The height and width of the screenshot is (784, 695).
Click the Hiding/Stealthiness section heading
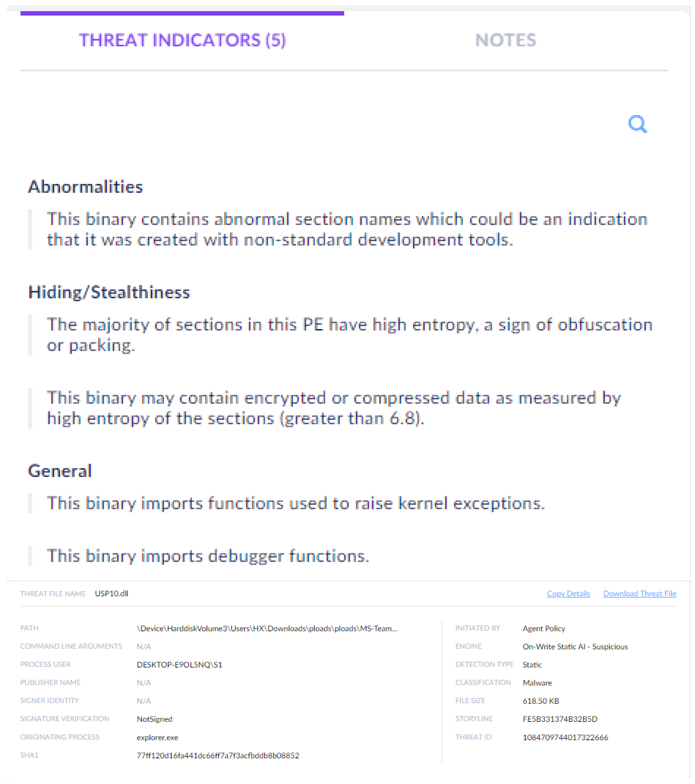(x=109, y=292)
